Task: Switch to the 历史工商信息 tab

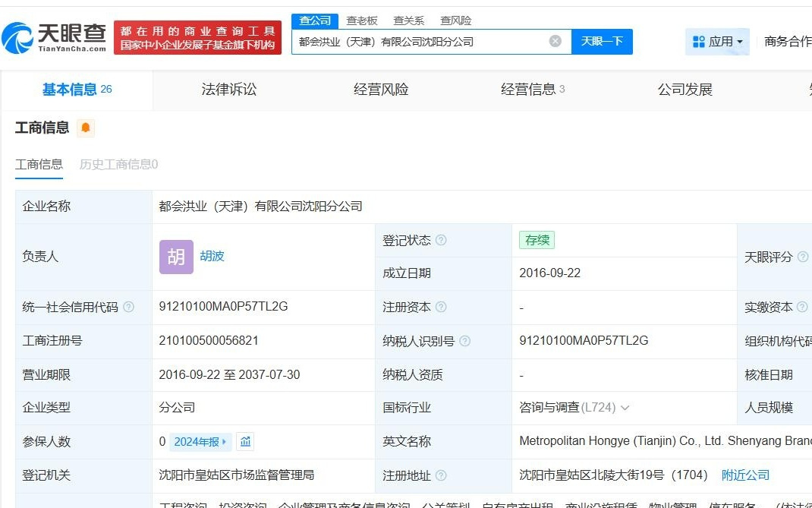Action: [x=118, y=164]
